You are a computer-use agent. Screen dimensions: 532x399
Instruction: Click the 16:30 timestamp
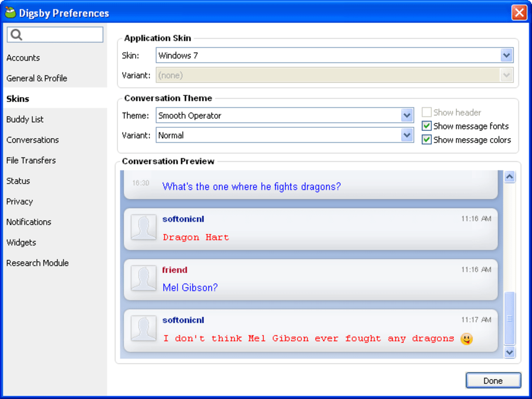coord(140,183)
